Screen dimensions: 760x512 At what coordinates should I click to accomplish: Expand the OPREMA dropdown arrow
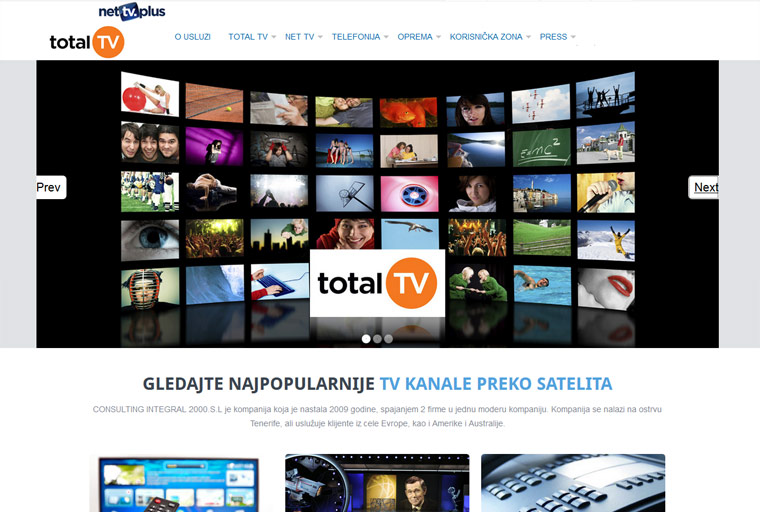[439, 37]
